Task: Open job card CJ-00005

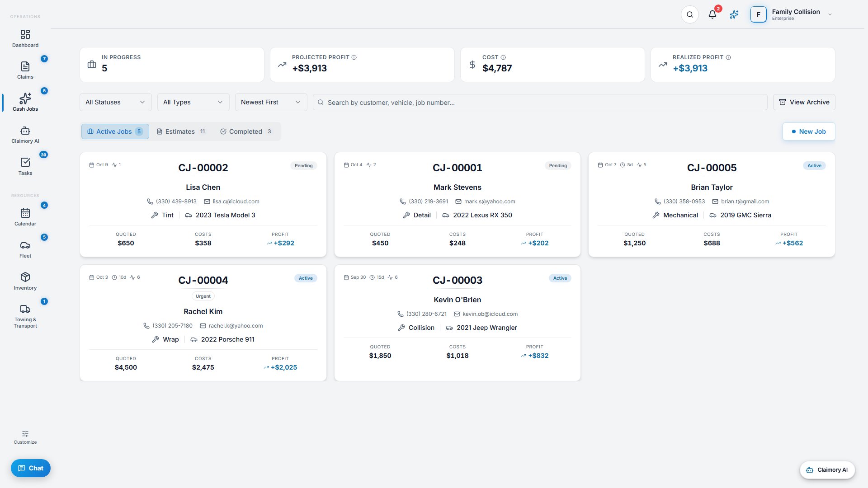Action: (x=712, y=205)
